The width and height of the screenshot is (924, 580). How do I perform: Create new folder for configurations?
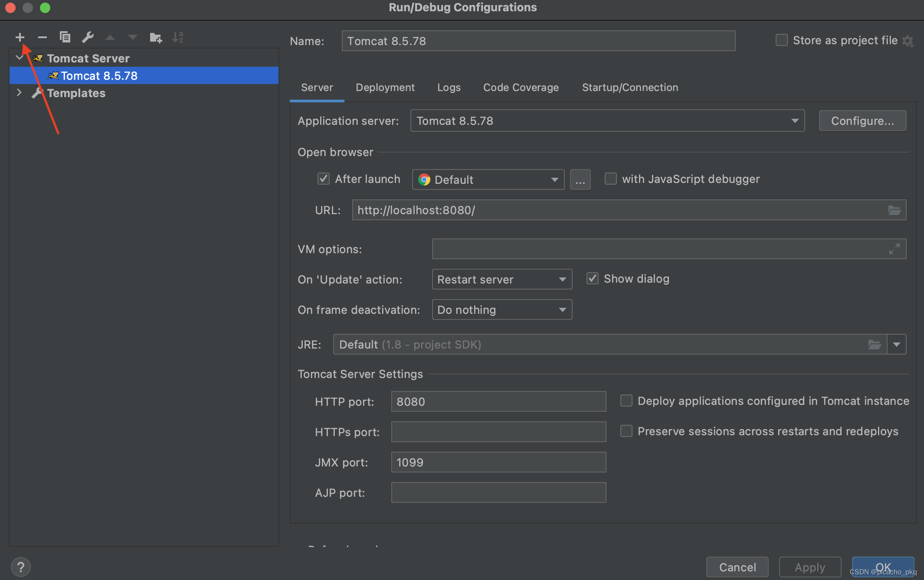coord(156,38)
